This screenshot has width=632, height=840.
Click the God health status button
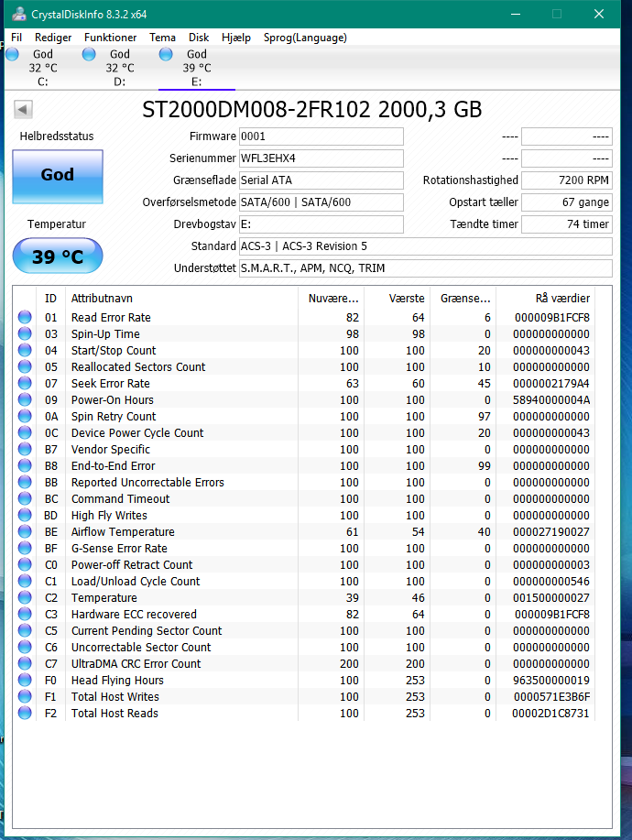(58, 176)
